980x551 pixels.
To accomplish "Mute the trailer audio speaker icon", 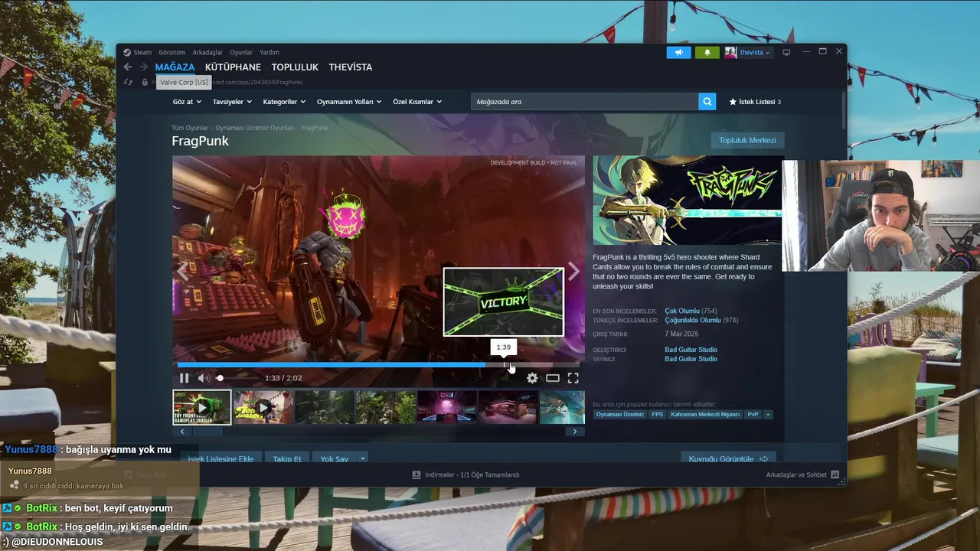I will point(204,378).
